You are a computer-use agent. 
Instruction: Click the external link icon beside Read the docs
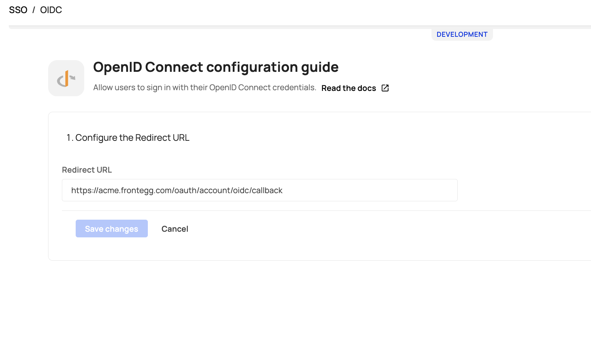click(385, 88)
